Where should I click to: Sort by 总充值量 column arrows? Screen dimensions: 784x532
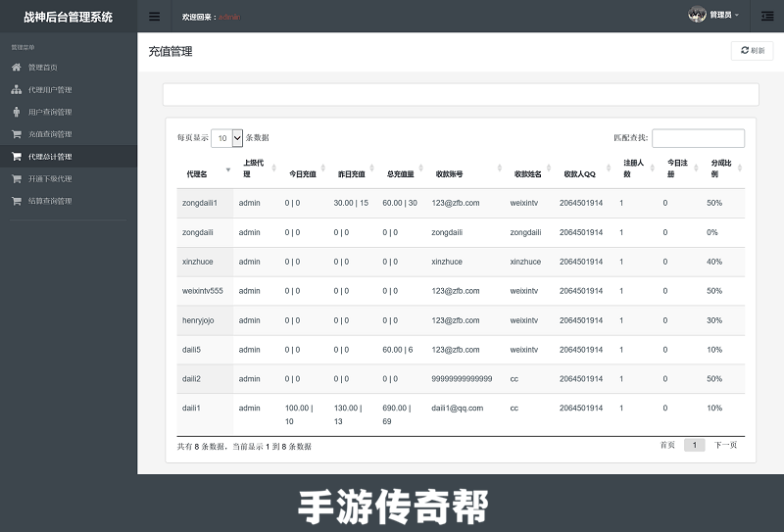point(420,168)
